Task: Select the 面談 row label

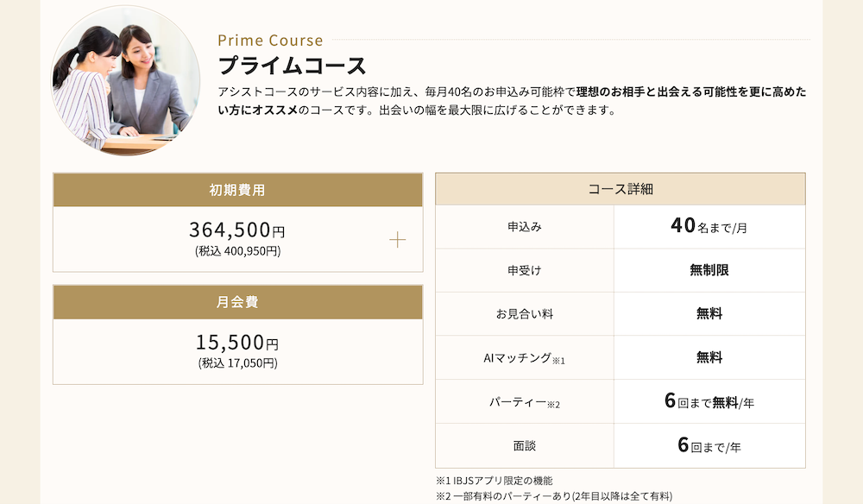Action: coord(525,446)
